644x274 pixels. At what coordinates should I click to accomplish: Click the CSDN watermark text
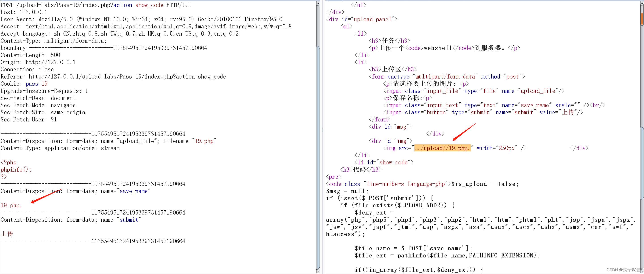click(623, 270)
